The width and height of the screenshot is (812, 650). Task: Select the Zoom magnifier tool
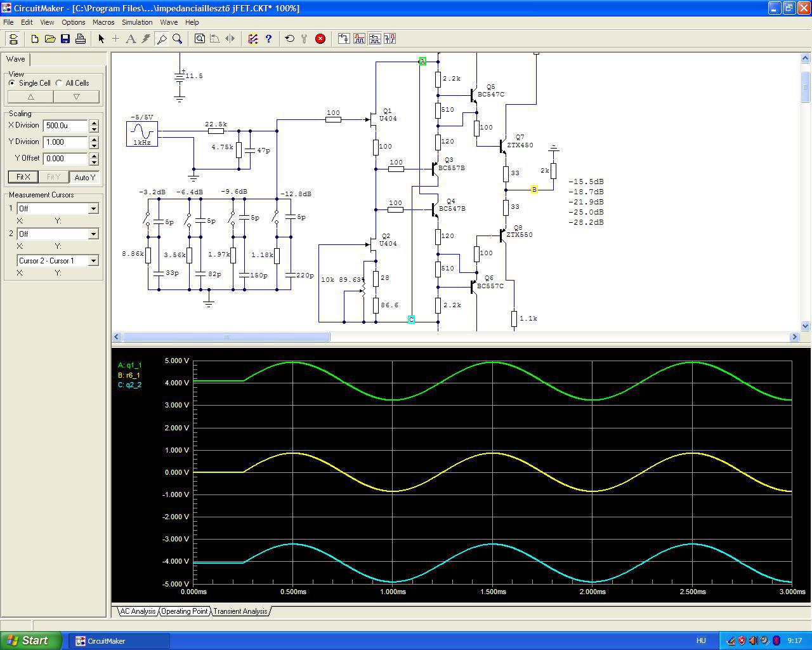(x=178, y=39)
